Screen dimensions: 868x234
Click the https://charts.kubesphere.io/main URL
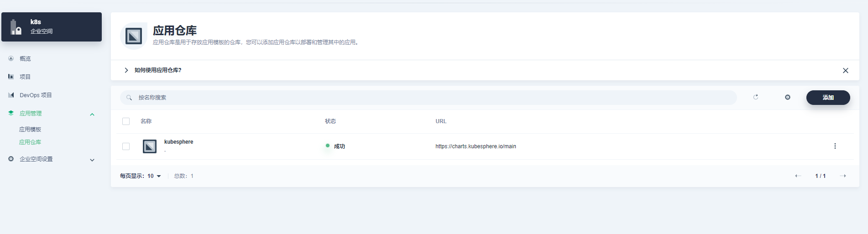click(x=476, y=146)
